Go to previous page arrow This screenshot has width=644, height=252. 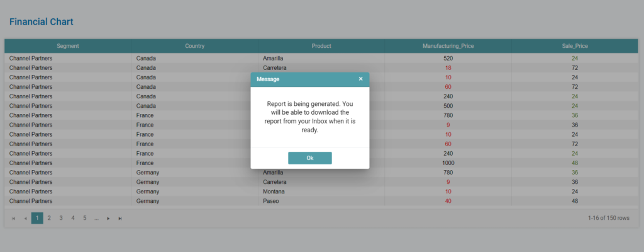pyautogui.click(x=25, y=219)
